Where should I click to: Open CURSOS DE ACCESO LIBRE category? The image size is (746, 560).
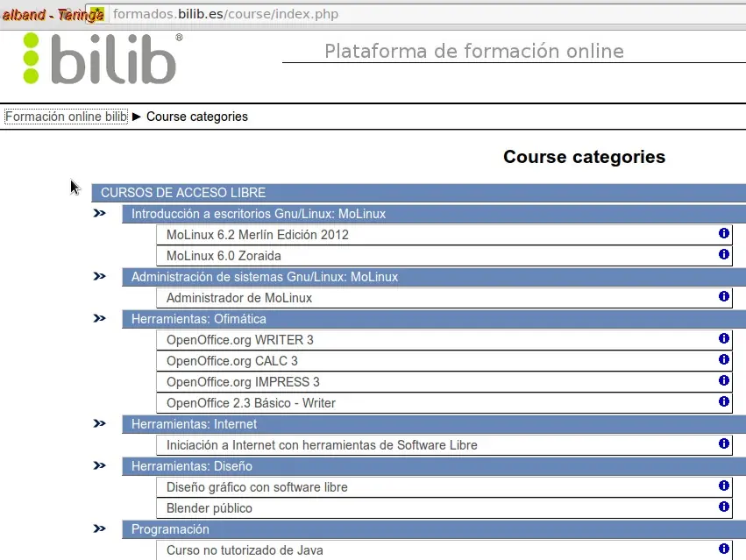pos(183,193)
